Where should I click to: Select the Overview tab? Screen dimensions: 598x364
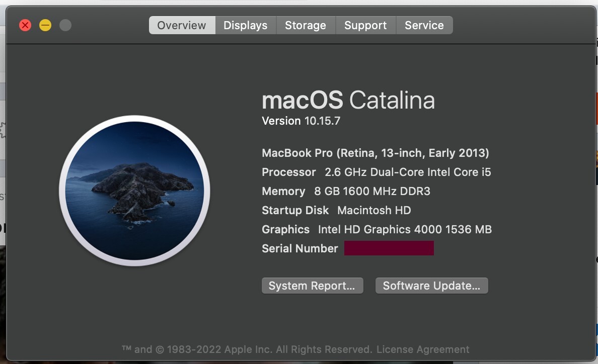182,25
